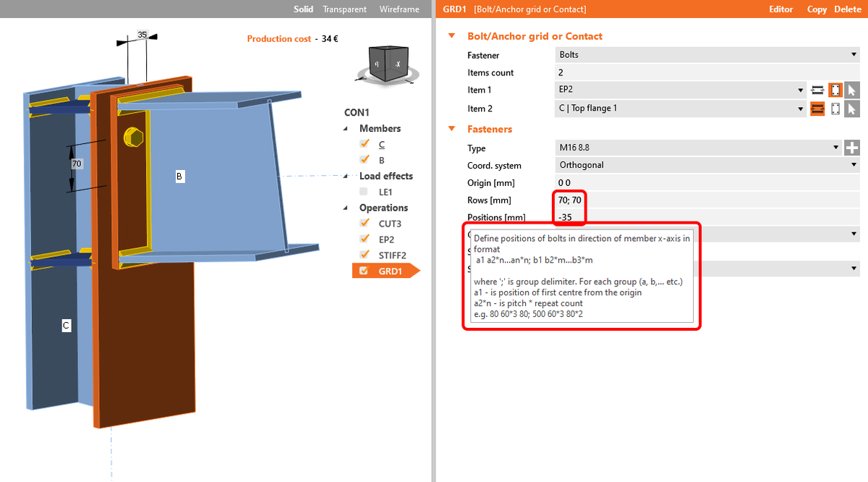Select the plate-to-plate contact icon for Item 1
The width and height of the screenshot is (868, 482).
[x=817, y=90]
